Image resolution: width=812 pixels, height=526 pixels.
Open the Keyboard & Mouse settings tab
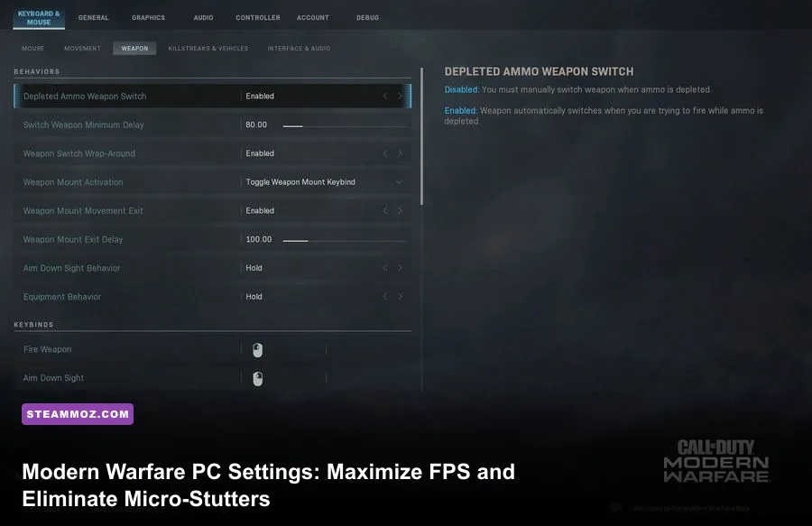pos(39,18)
